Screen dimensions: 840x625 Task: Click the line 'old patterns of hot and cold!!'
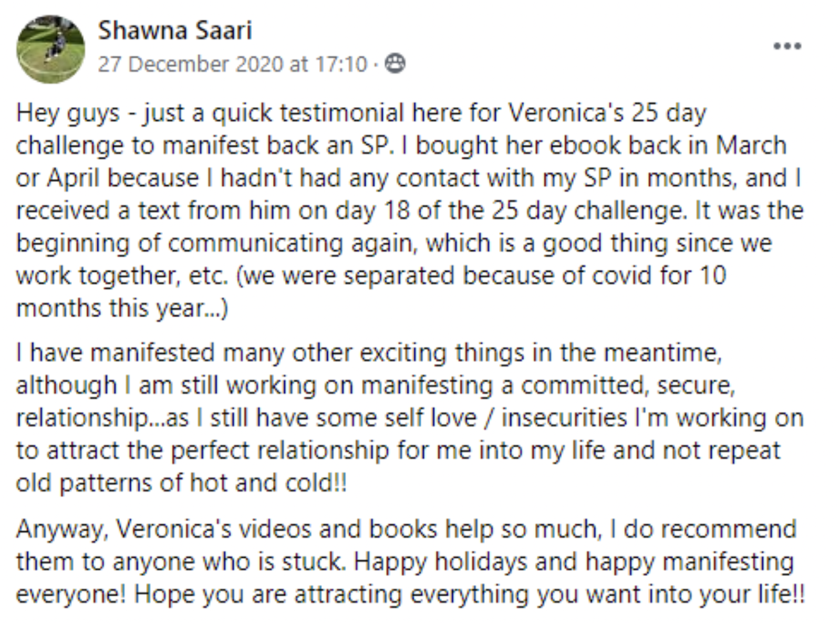coord(181,483)
